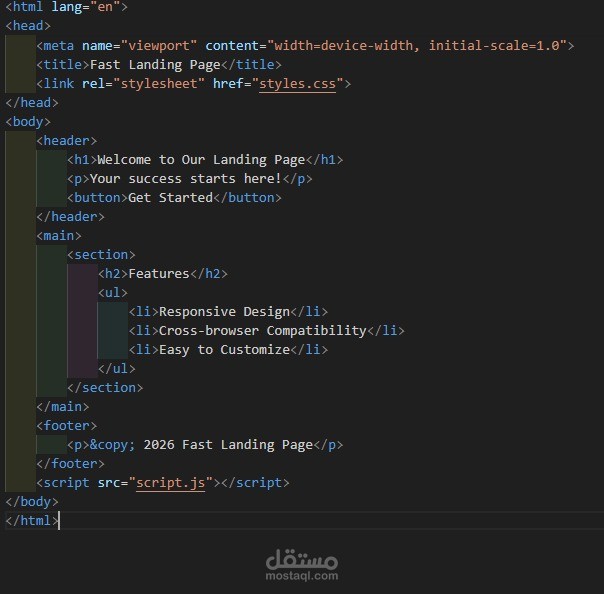Click the closing </ul> tag
This screenshot has height=594, width=604.
point(116,369)
